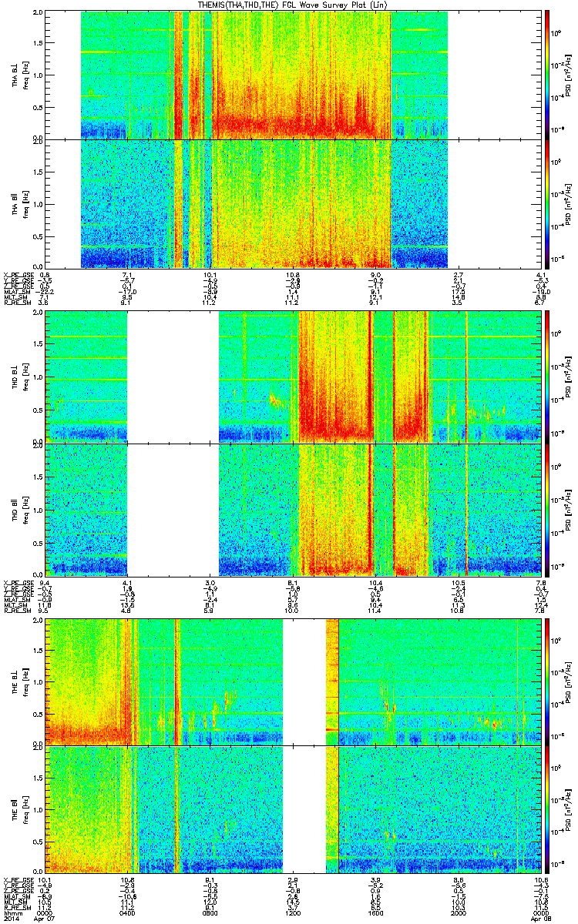
Task: Click the 'PSD [nT²/Hz]' label beside THA BL color bar
Action: tap(567, 75)
